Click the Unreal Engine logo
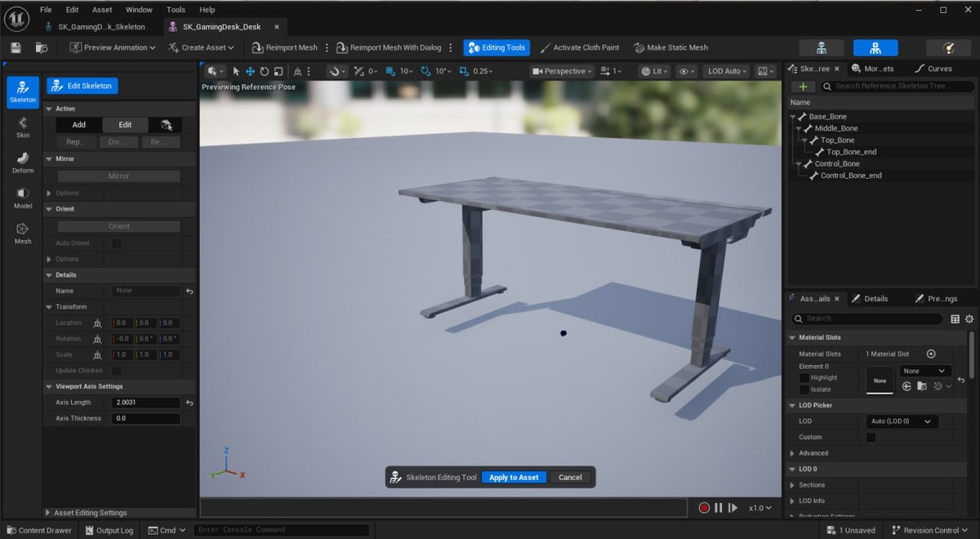 pos(16,17)
